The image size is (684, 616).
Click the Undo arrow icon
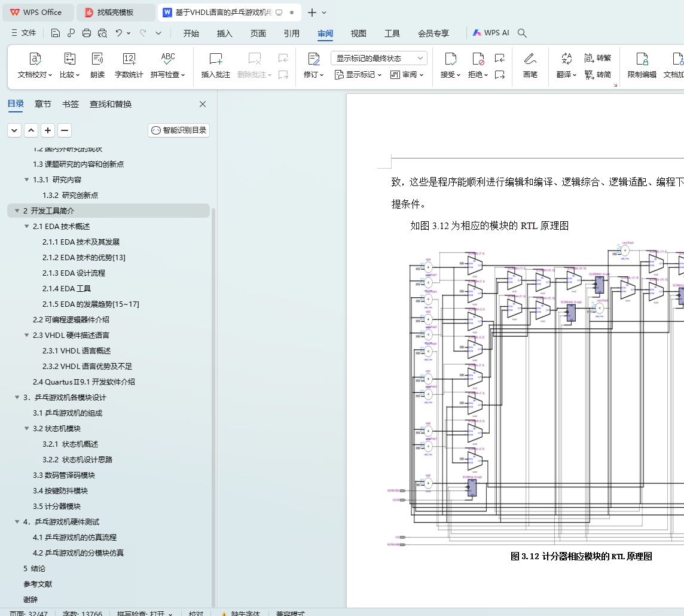118,33
